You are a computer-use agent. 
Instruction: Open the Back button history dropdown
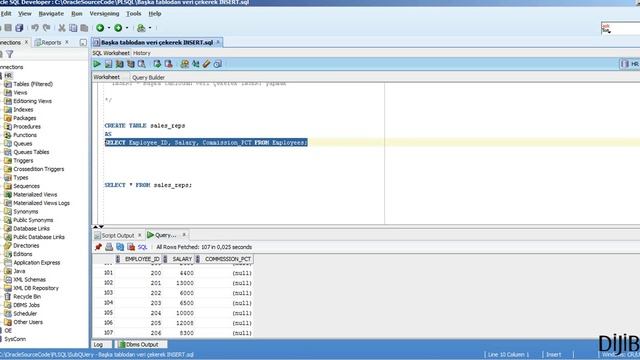tap(109, 28)
